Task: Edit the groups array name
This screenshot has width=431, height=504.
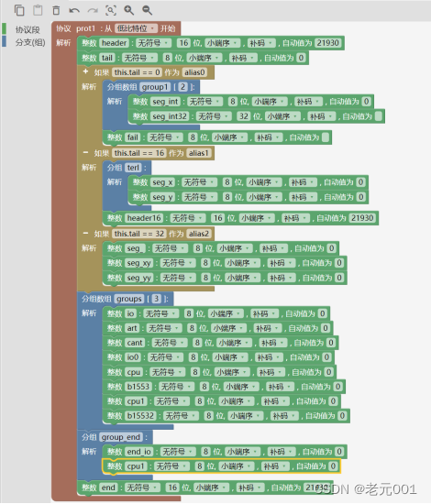Action: tap(129, 299)
